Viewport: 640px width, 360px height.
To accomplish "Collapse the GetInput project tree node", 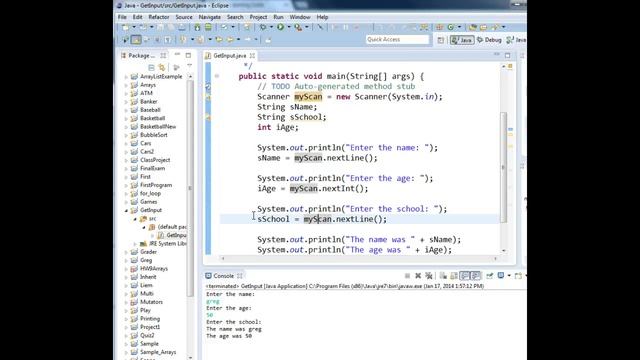I will [x=126, y=210].
